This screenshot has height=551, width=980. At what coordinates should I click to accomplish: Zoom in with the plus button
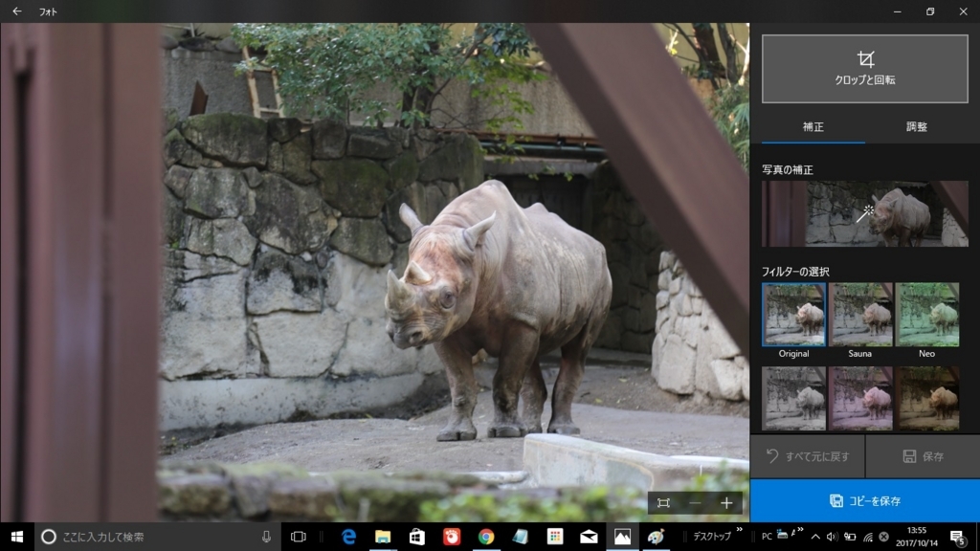coord(726,503)
